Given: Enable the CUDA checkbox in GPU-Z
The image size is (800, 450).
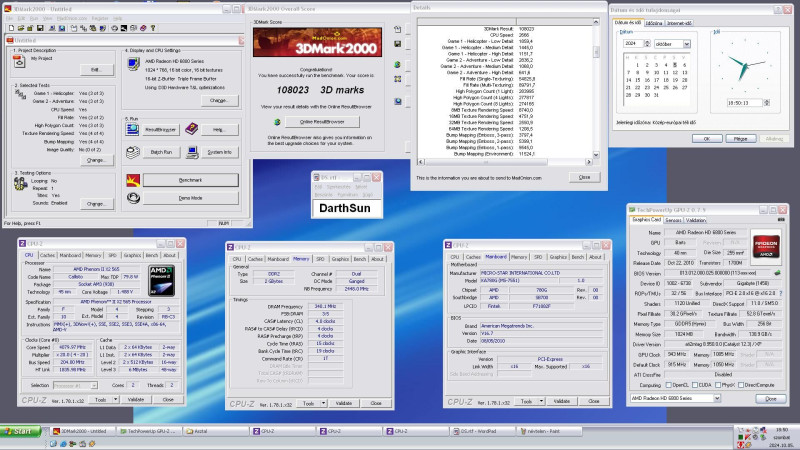Looking at the screenshot, I should (x=694, y=385).
